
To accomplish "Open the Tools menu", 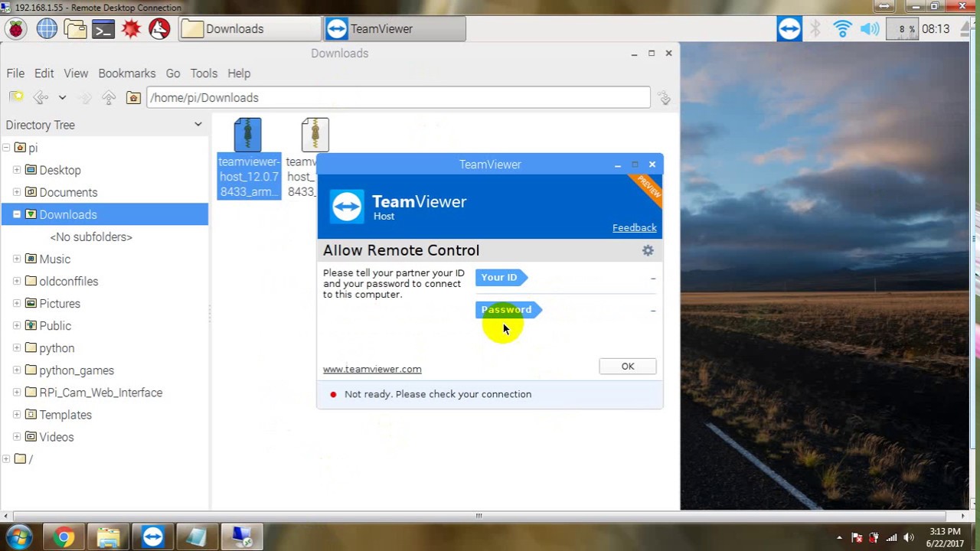I will pos(204,73).
